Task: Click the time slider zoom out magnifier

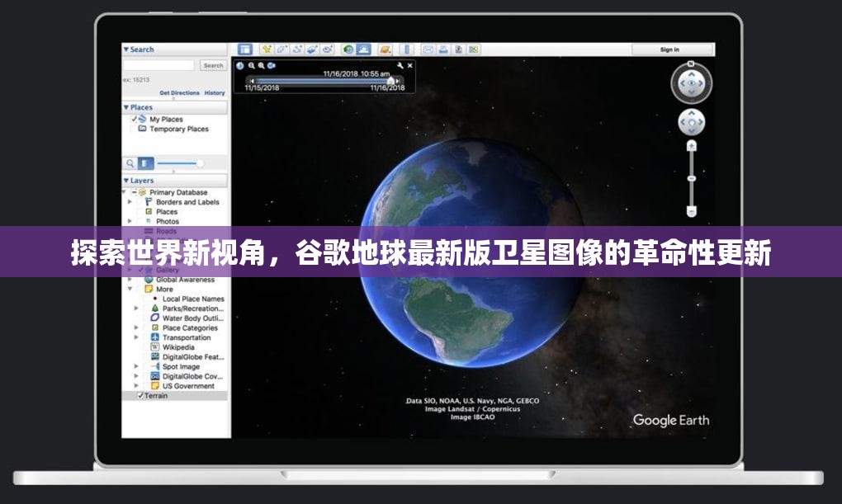Action: pyautogui.click(x=251, y=66)
